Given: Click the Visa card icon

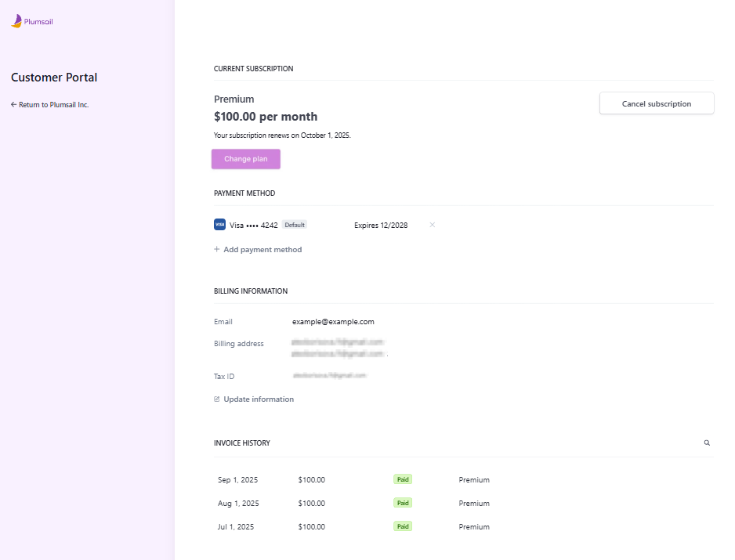Looking at the screenshot, I should point(219,225).
